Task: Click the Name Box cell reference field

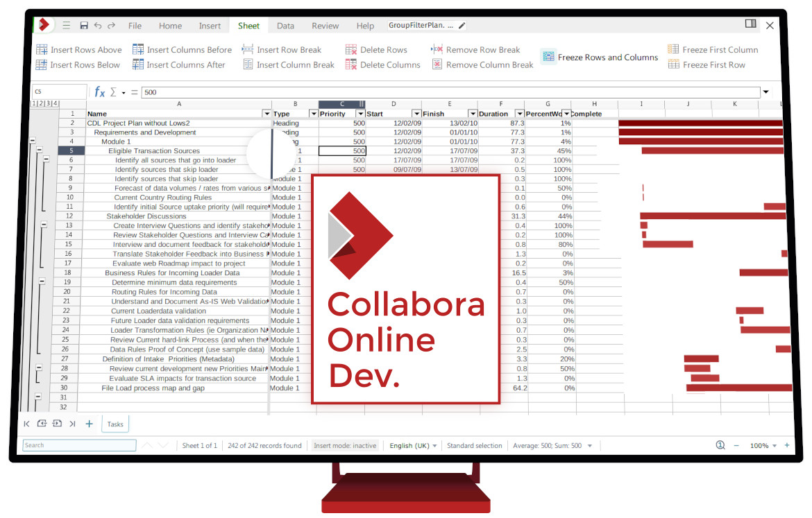Action: pyautogui.click(x=59, y=92)
